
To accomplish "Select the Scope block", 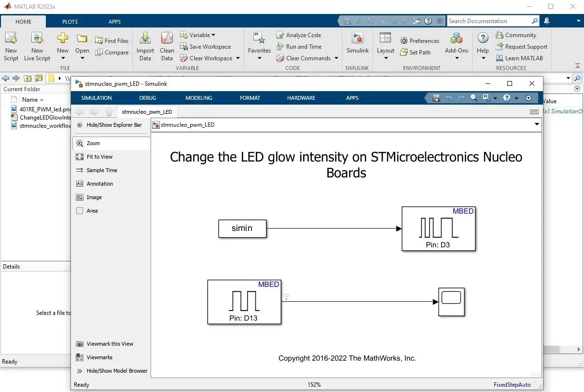I will click(x=451, y=302).
